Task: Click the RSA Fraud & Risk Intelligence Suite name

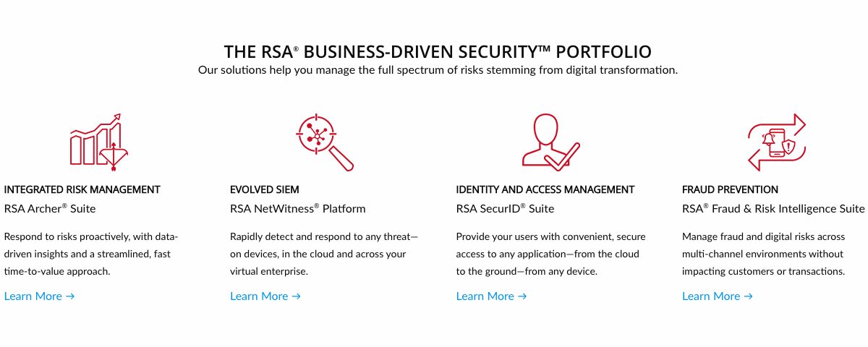Action: click(x=773, y=208)
